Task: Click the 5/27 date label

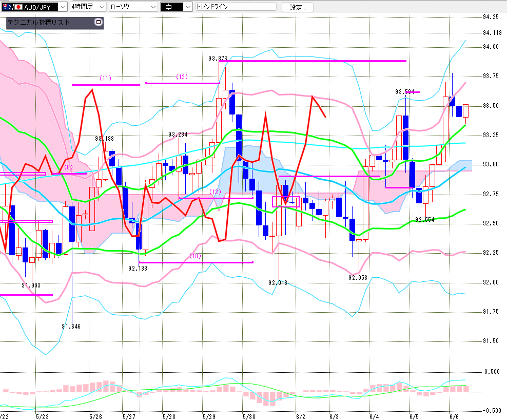Action: [x=129, y=417]
